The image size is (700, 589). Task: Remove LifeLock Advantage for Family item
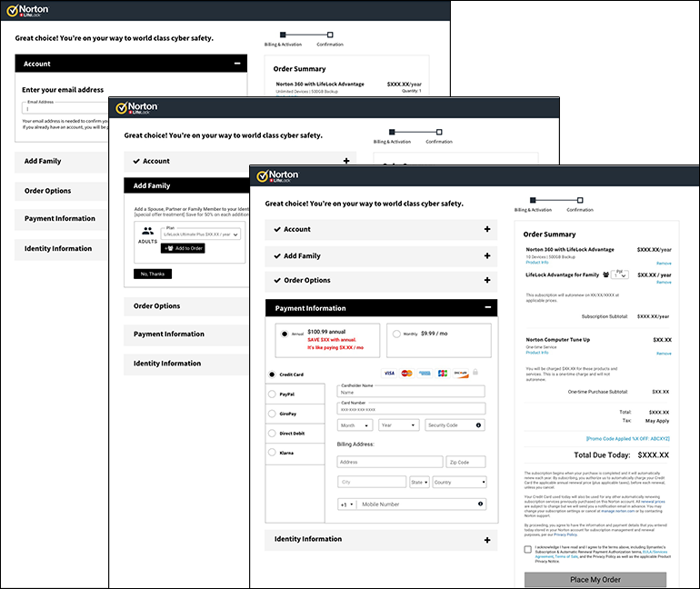(664, 282)
